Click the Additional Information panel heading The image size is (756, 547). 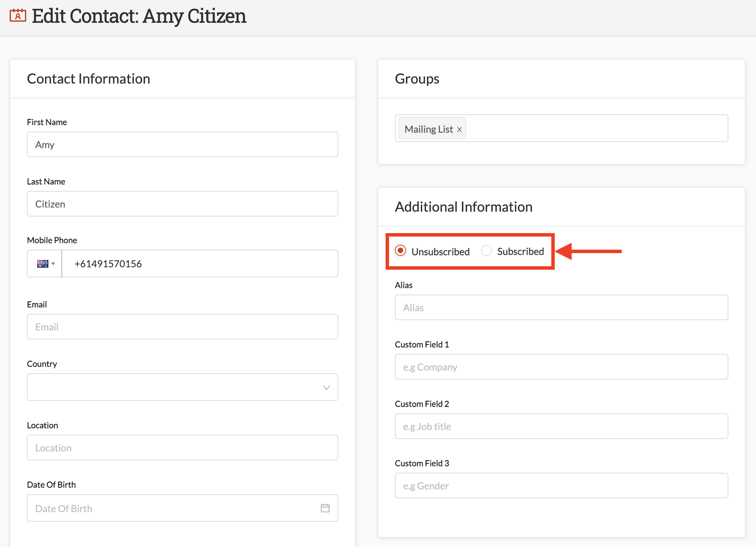(x=464, y=207)
